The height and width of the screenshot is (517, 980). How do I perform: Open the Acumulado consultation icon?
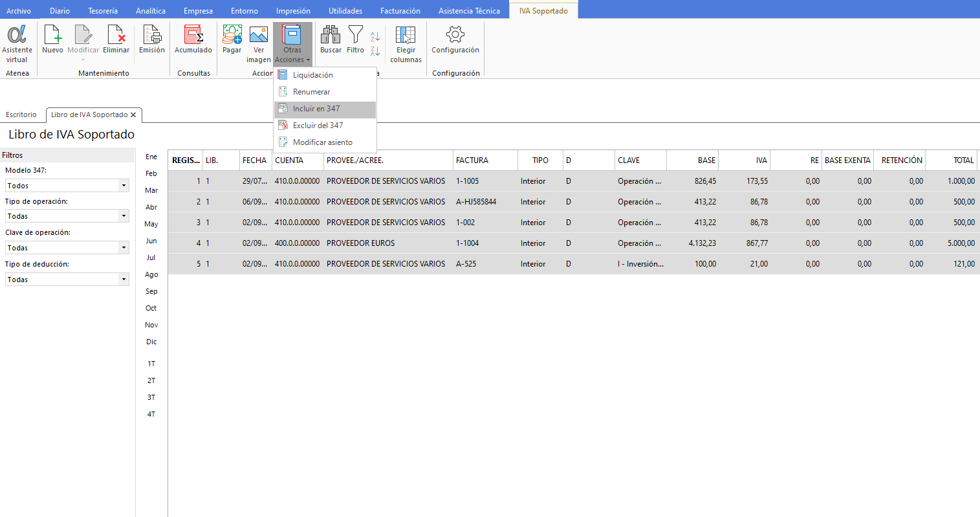point(193,40)
